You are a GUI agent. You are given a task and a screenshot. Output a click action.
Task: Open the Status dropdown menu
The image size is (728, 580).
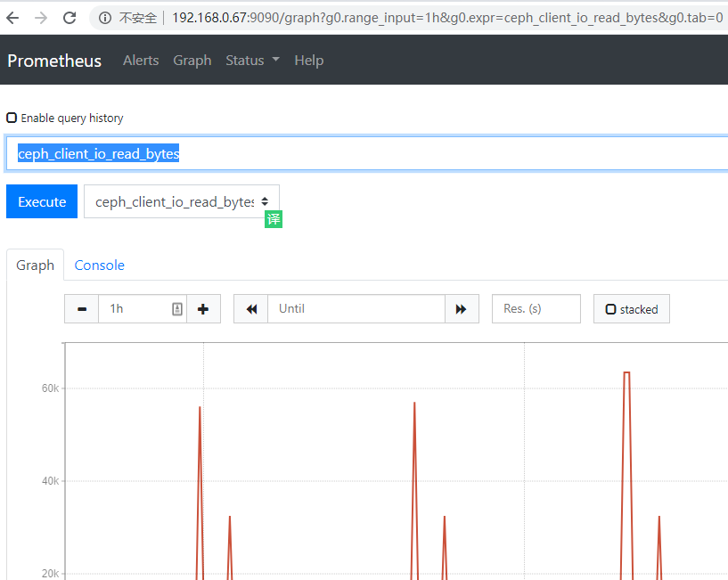pos(252,61)
